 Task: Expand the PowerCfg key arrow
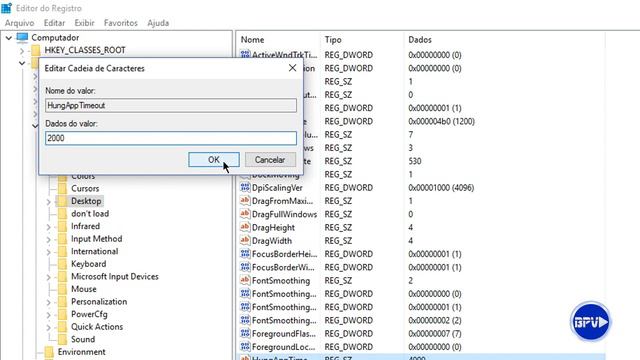click(48, 315)
